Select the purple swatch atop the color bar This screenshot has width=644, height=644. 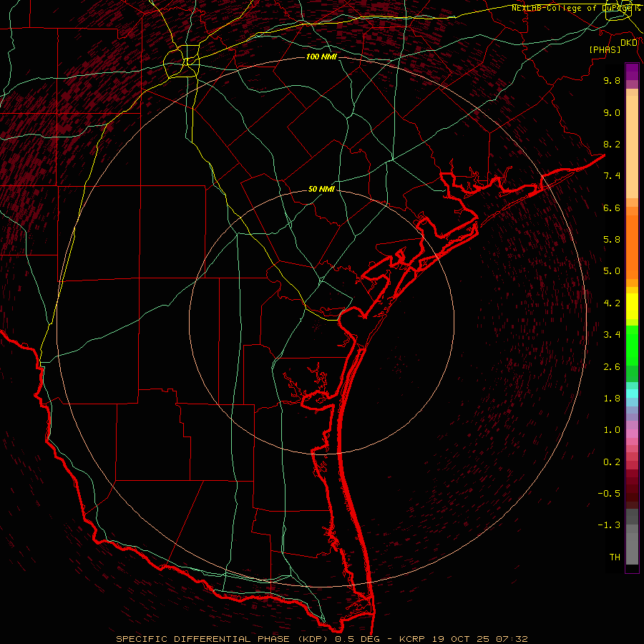pyautogui.click(x=632, y=72)
